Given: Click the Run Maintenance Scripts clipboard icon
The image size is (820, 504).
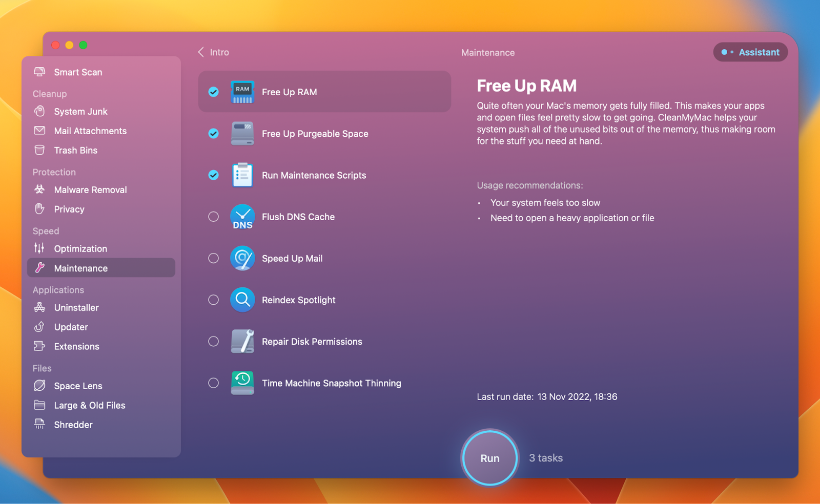Looking at the screenshot, I should click(x=242, y=175).
